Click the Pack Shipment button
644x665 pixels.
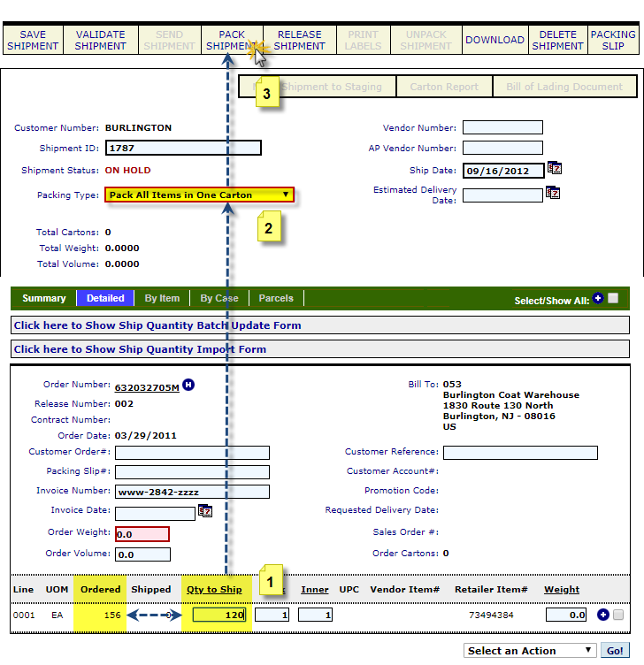coord(232,40)
